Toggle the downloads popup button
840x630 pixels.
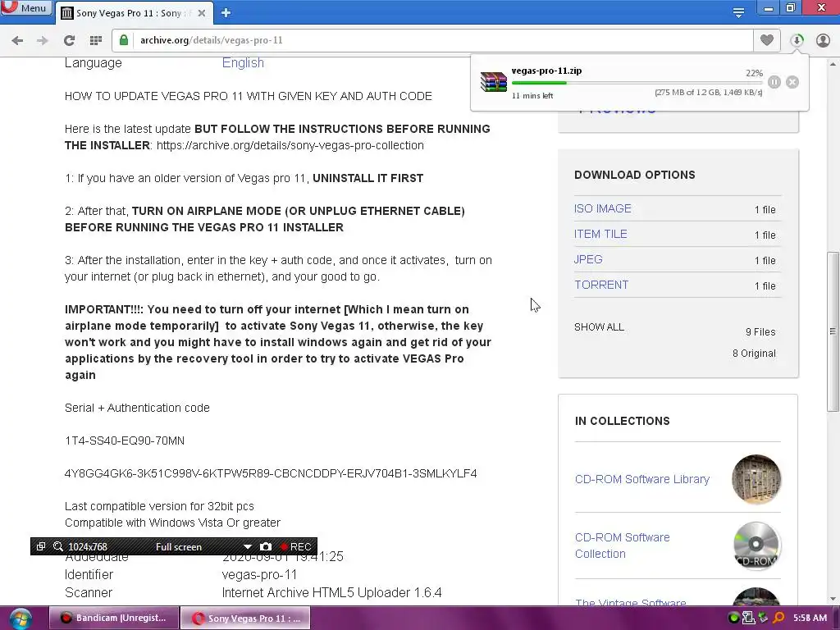click(797, 40)
